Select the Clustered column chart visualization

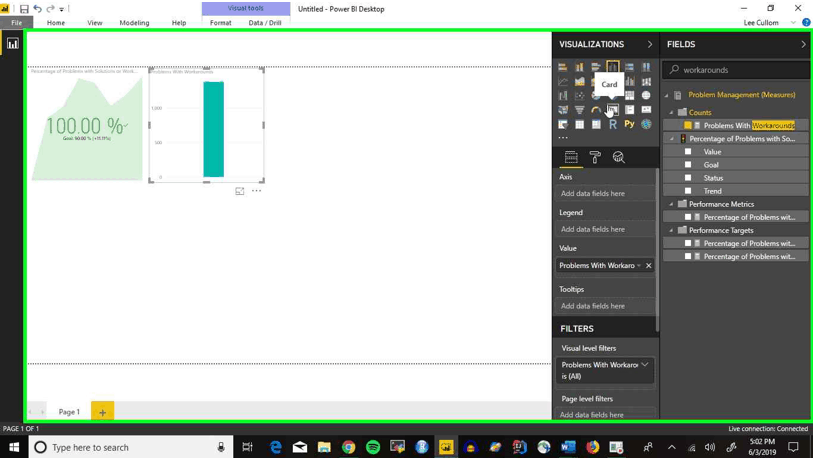[x=613, y=67]
